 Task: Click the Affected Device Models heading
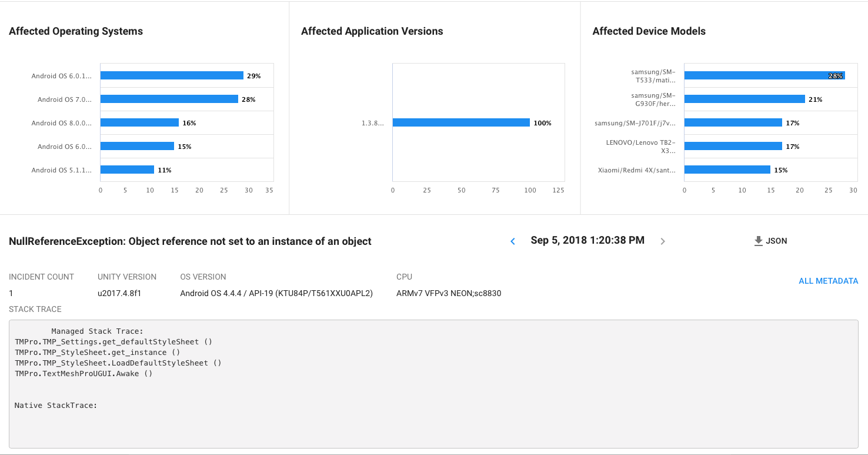click(649, 31)
